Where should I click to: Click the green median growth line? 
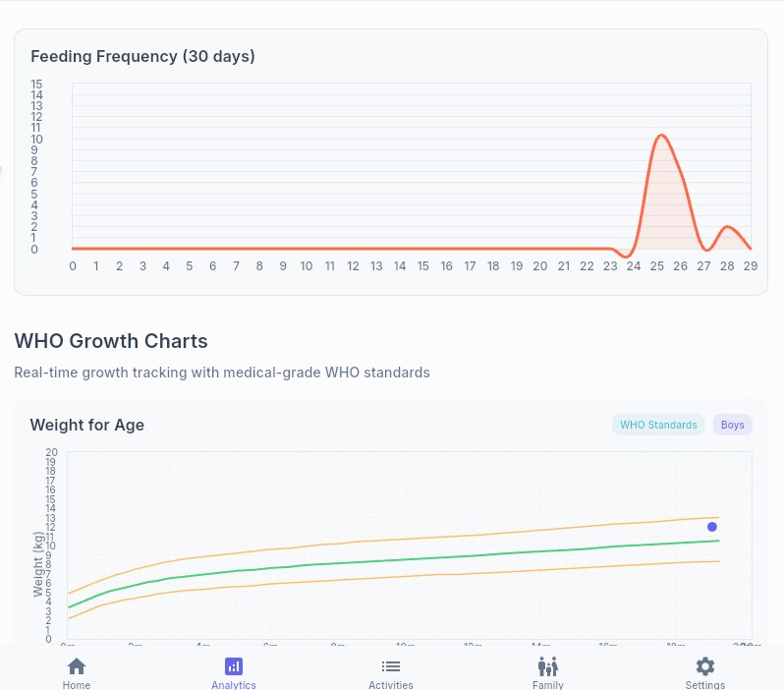pos(393,561)
